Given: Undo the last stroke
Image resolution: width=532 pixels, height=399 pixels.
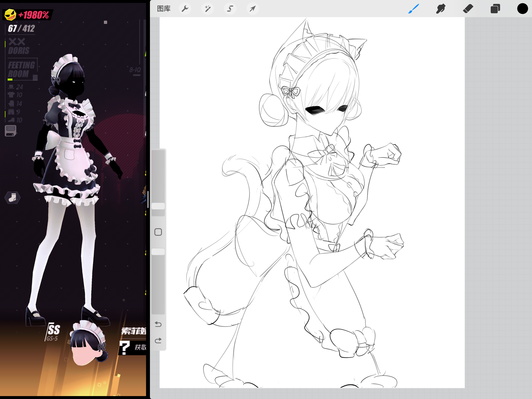Looking at the screenshot, I should 158,324.
